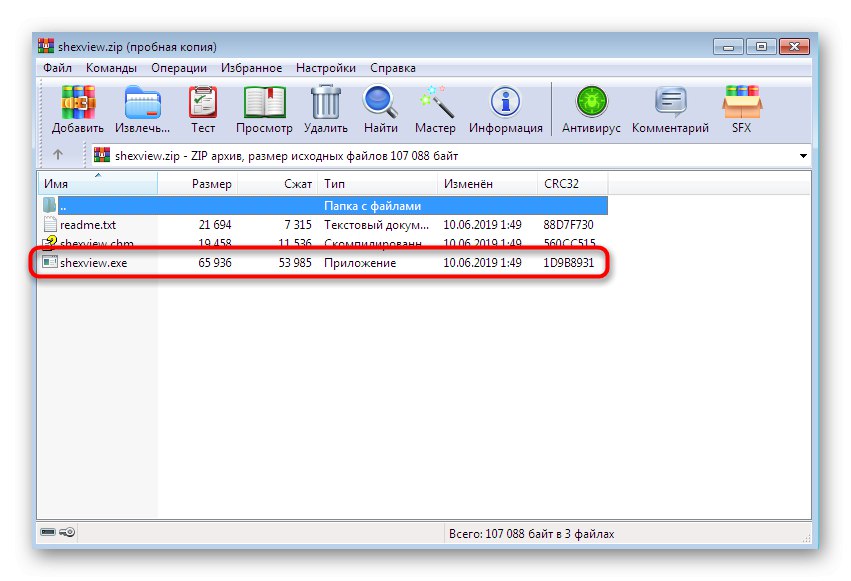Sort by the Тип column header
The image size is (851, 581).
click(378, 183)
